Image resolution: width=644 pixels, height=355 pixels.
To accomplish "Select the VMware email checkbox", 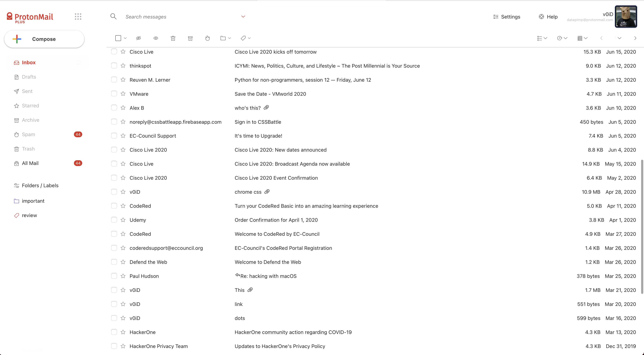I will click(x=114, y=94).
